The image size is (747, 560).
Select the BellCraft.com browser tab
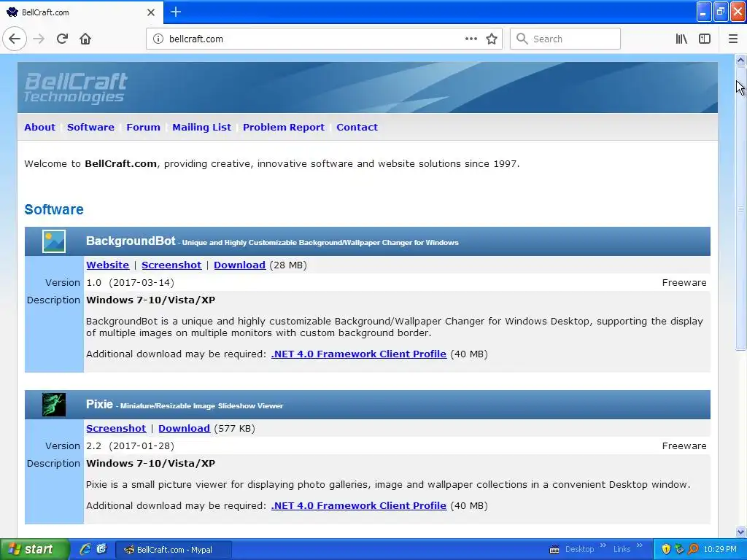(x=81, y=12)
